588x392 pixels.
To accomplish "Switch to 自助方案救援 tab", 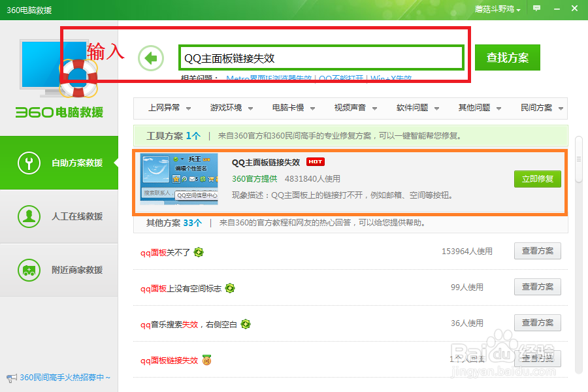I will click(59, 163).
